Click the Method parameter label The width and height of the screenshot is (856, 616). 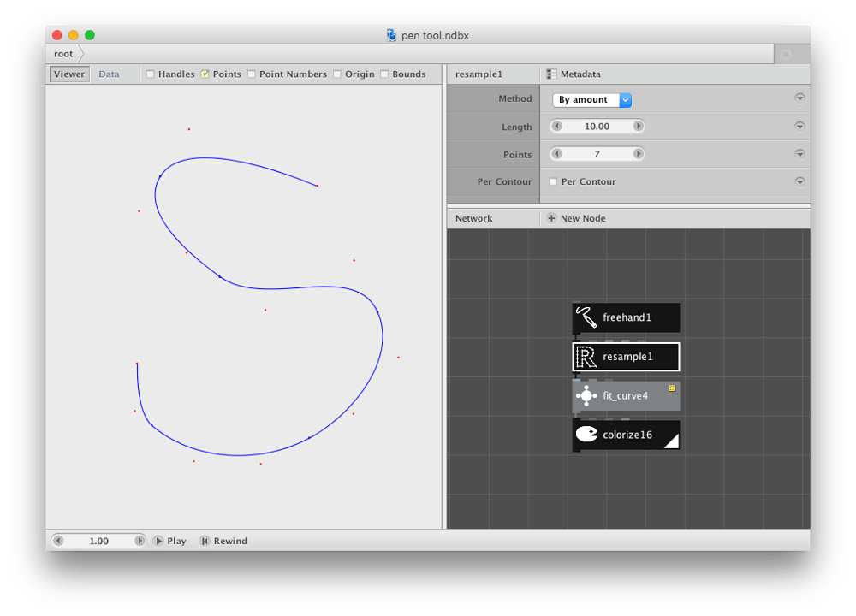[x=514, y=98]
